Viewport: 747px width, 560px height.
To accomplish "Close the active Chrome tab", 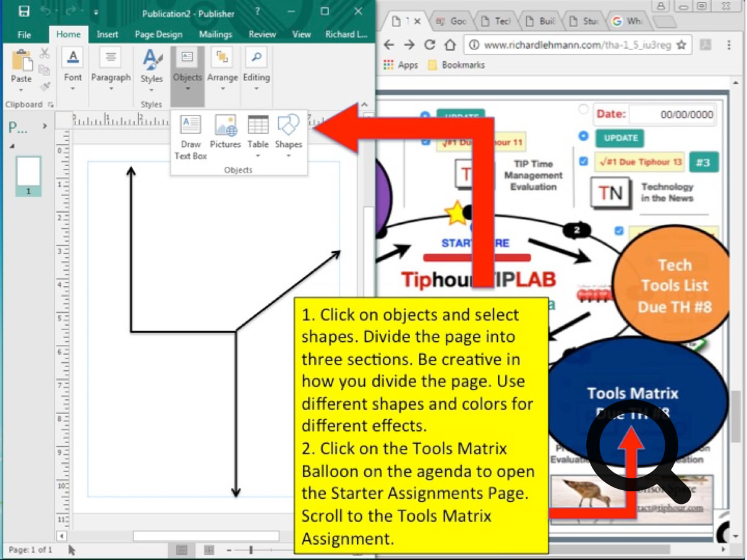I will (417, 21).
